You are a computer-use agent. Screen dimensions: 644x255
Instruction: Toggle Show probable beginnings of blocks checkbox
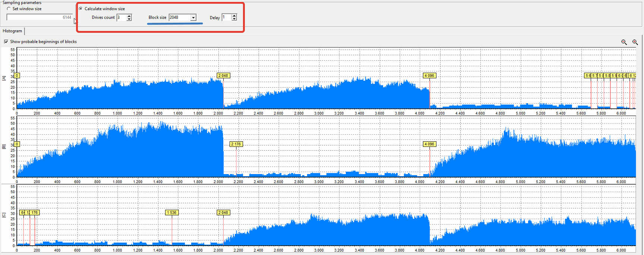[6, 42]
